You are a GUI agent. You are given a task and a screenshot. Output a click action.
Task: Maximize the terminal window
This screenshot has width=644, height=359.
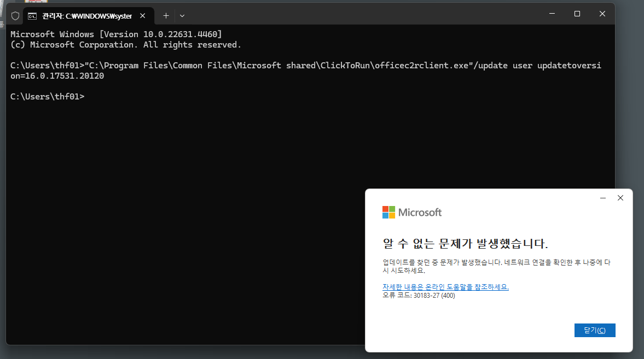[x=577, y=14]
